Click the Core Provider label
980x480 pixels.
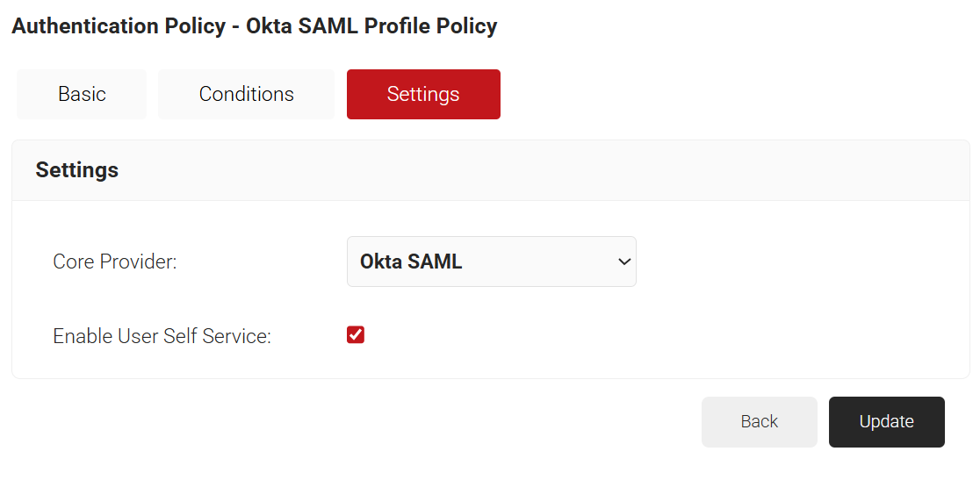[x=115, y=261]
